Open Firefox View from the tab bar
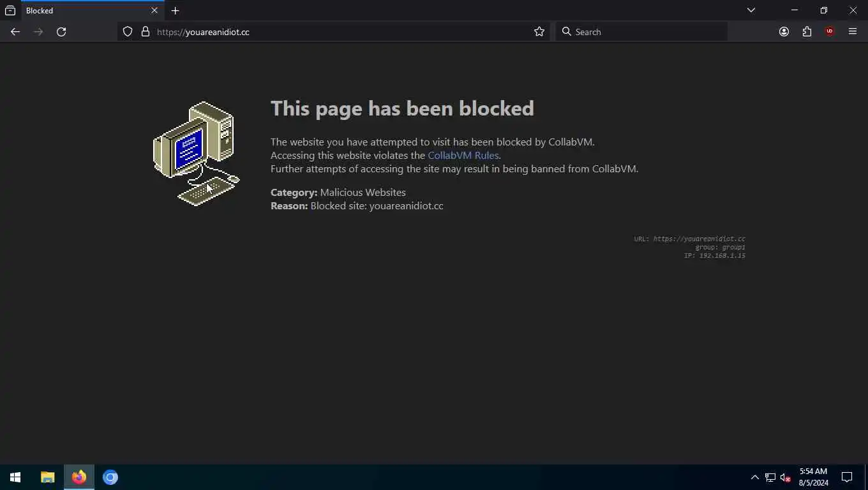The height and width of the screenshot is (490, 868). tap(10, 10)
